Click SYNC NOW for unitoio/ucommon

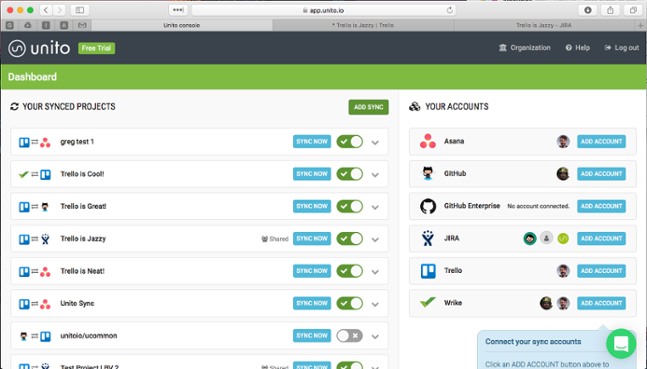click(312, 336)
